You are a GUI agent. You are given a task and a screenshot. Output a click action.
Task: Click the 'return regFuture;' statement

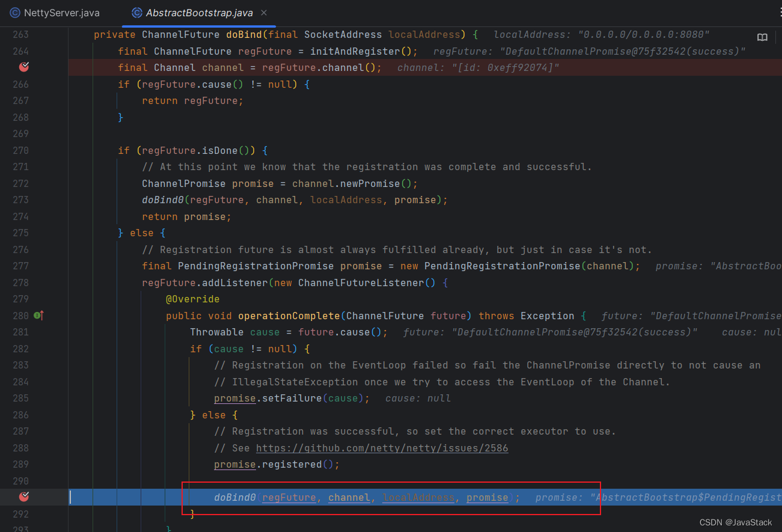193,101
